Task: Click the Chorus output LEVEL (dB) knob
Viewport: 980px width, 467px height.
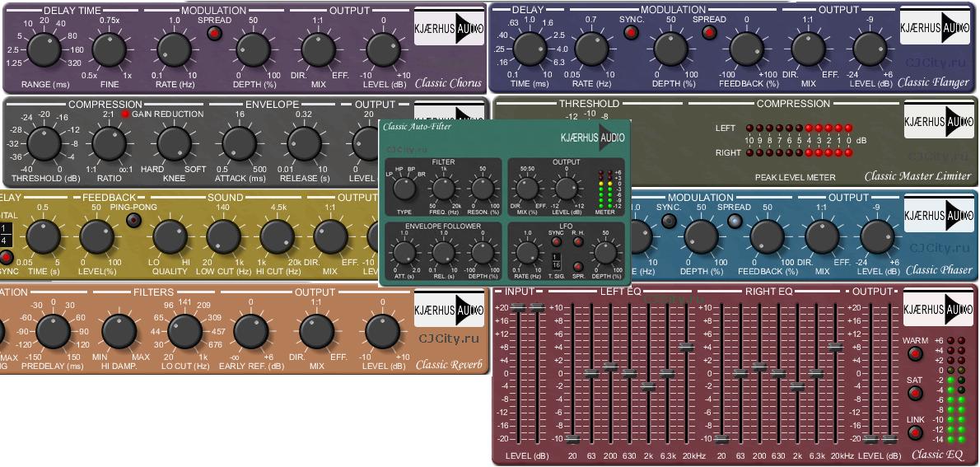Action: point(383,50)
